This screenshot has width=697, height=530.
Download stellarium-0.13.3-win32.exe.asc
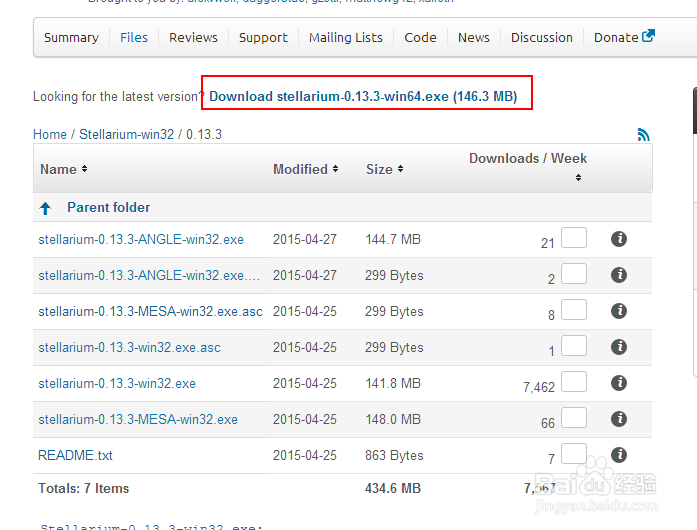(x=129, y=348)
